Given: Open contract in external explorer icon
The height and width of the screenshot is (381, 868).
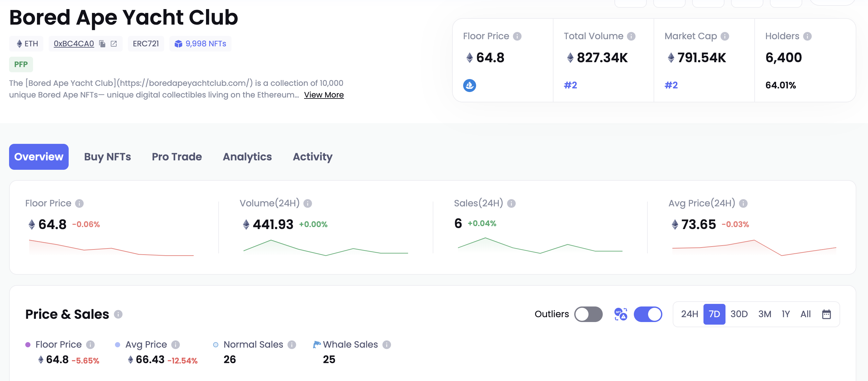Looking at the screenshot, I should click(x=114, y=44).
